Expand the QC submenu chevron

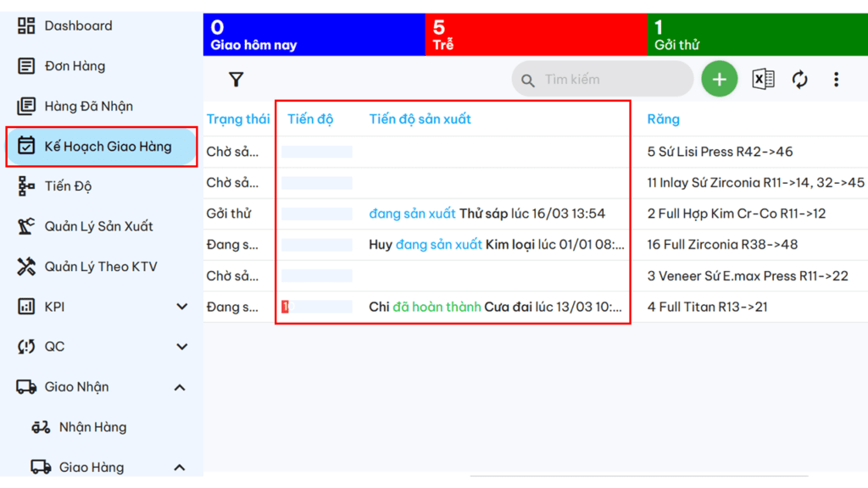(181, 347)
